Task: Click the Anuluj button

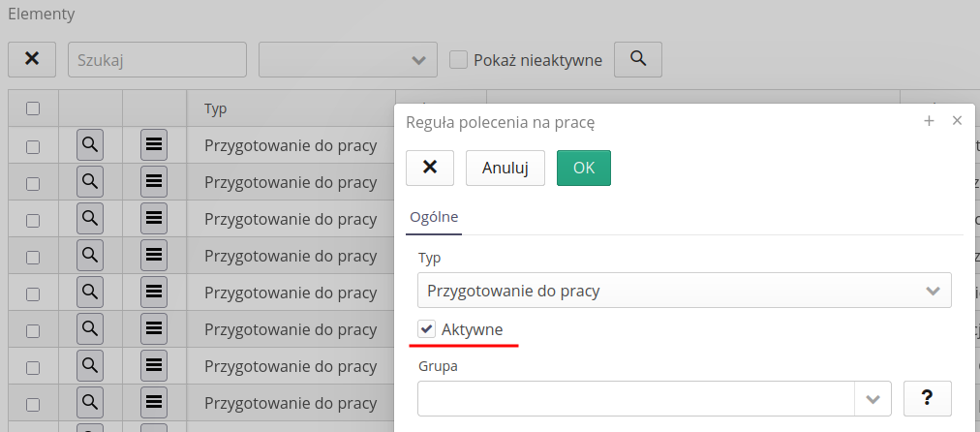Action: pos(505,168)
